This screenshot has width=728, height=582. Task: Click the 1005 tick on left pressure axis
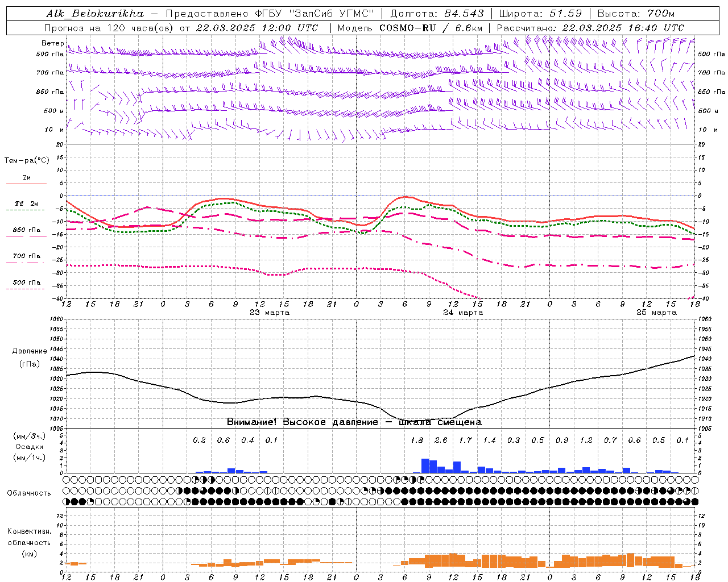[x=56, y=429]
